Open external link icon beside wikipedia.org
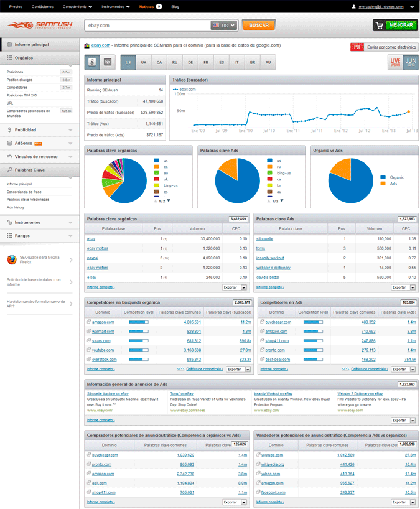The image size is (420, 509). [258, 464]
